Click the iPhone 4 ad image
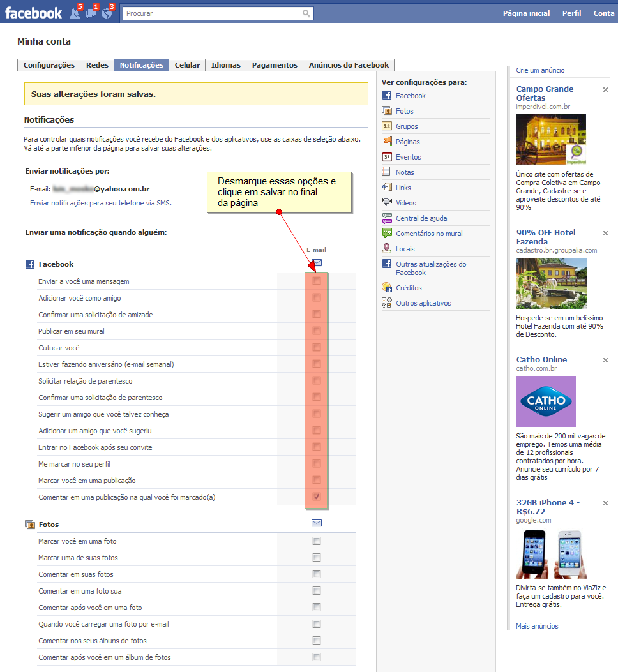Screen dimensions: 618x672 tap(551, 554)
